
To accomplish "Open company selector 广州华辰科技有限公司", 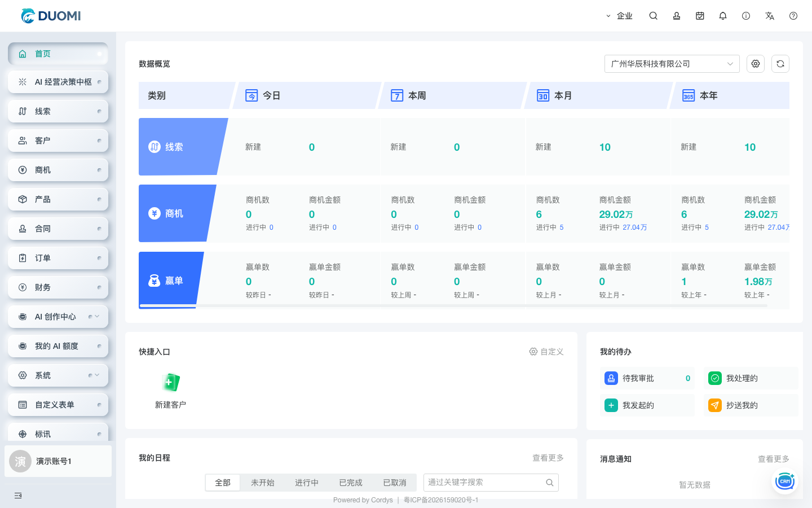I will [672, 64].
